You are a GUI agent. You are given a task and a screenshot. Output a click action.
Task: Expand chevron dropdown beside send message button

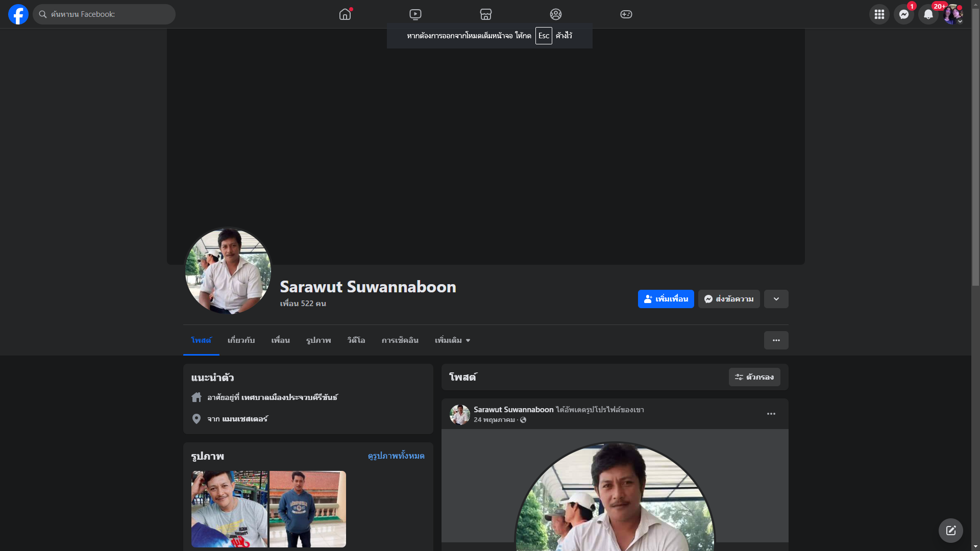coord(776,299)
